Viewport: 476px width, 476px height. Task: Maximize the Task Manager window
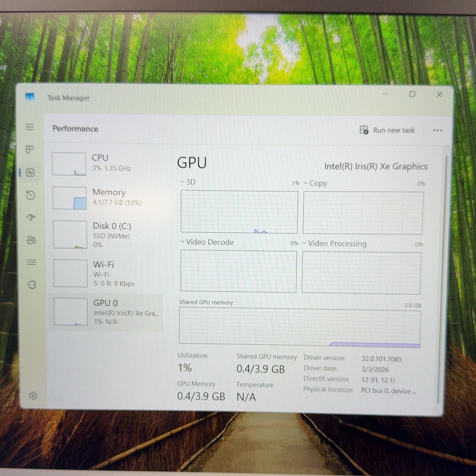[412, 94]
